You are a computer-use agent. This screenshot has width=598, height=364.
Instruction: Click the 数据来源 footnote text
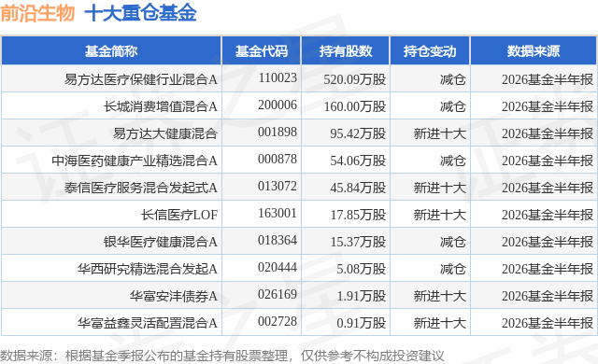(222, 356)
